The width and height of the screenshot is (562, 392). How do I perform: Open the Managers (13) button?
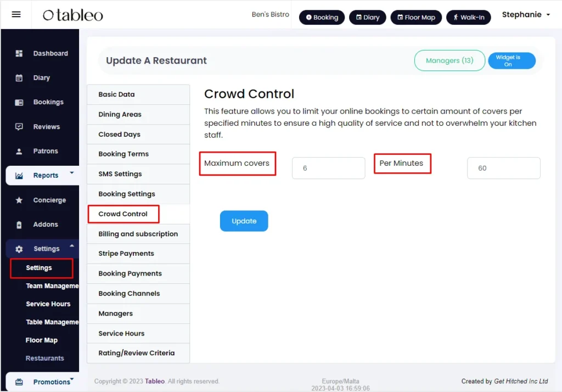[x=449, y=60]
